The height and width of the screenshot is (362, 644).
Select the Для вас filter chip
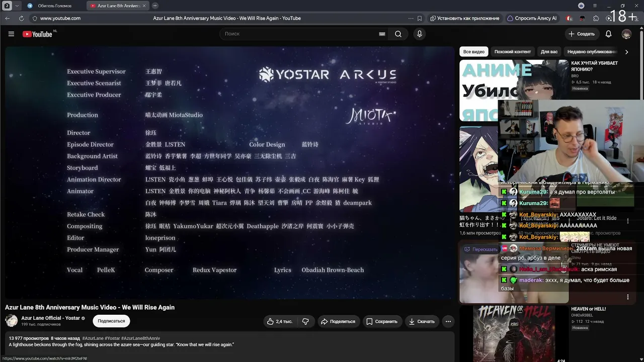(549, 52)
